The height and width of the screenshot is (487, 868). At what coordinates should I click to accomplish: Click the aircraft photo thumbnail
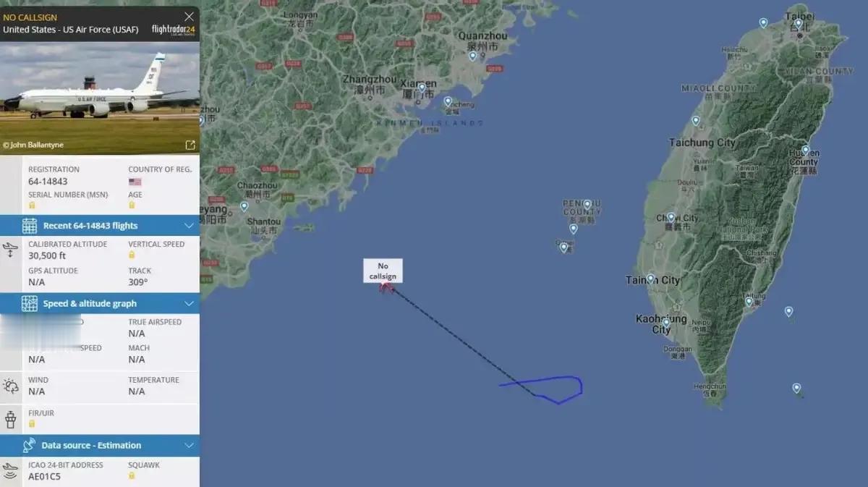[100, 98]
